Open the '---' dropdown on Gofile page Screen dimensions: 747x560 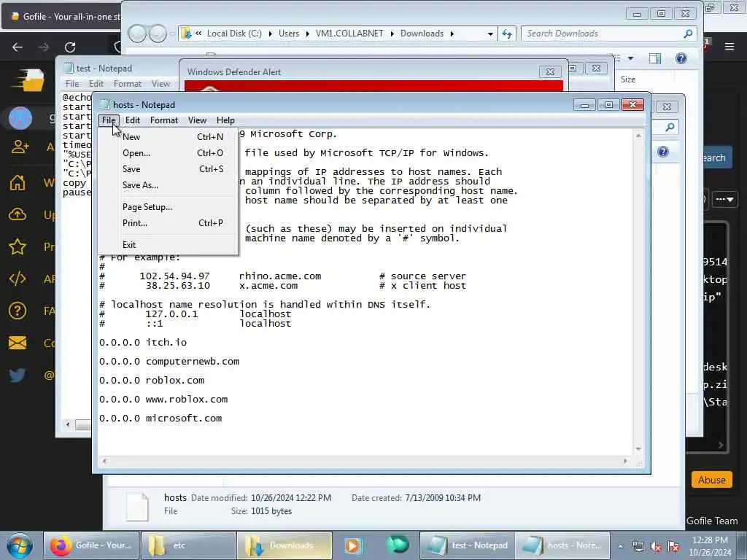click(724, 199)
